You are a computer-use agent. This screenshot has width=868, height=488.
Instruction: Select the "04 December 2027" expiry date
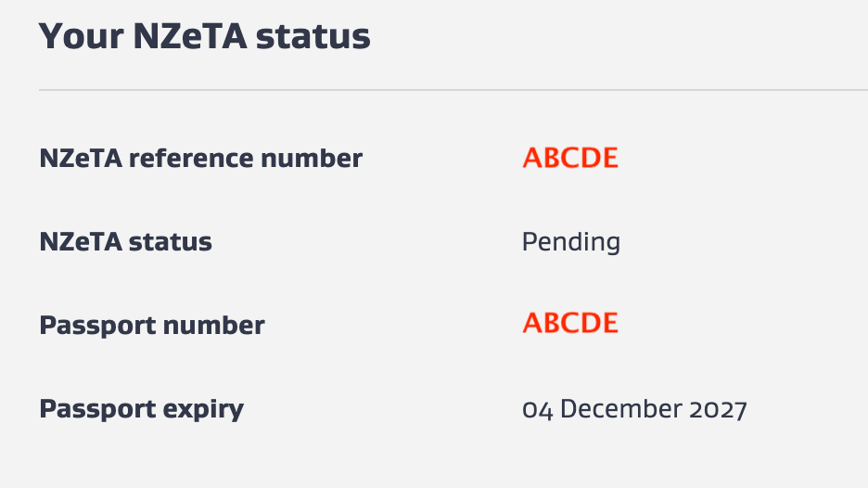(634, 408)
